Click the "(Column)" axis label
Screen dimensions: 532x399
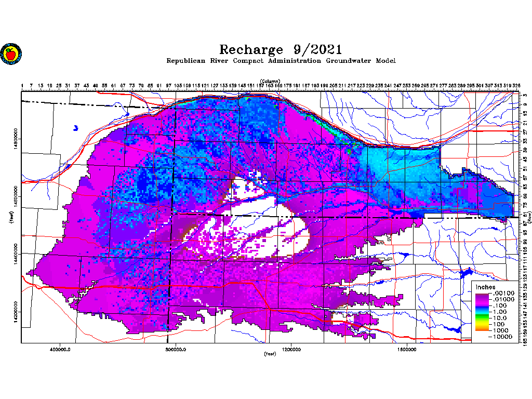click(x=270, y=81)
